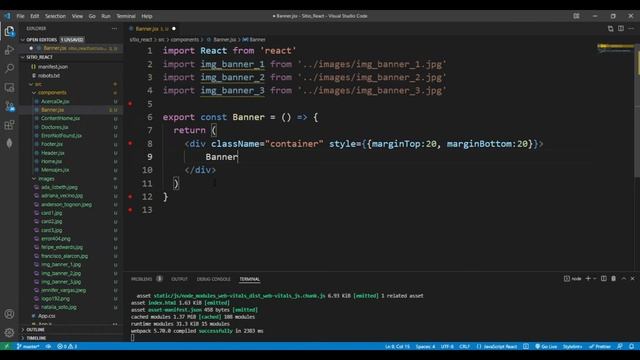The image size is (640, 360).
Task: Open the Search view icon
Action: click(9, 68)
